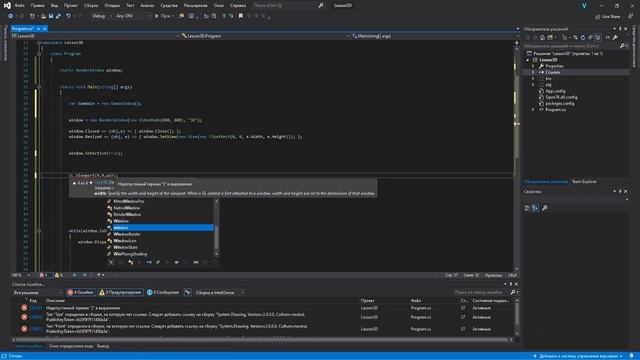This screenshot has width=640, height=360.
Task: Open the Средства menu
Action: pyautogui.click(x=169, y=6)
